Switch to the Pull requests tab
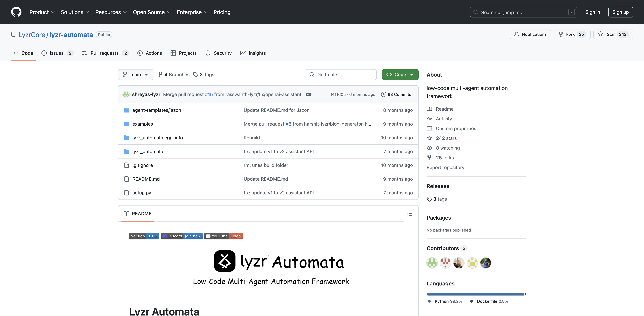This screenshot has height=316, width=644. coord(105,53)
